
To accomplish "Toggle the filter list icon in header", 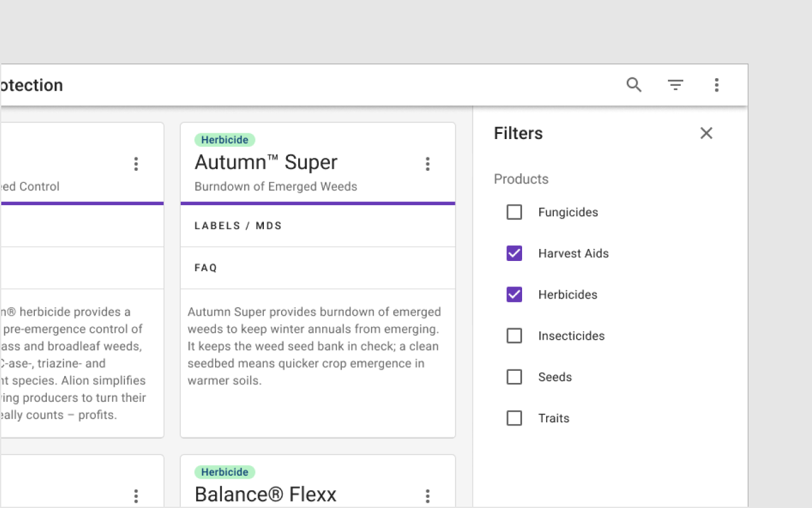I will tap(675, 85).
